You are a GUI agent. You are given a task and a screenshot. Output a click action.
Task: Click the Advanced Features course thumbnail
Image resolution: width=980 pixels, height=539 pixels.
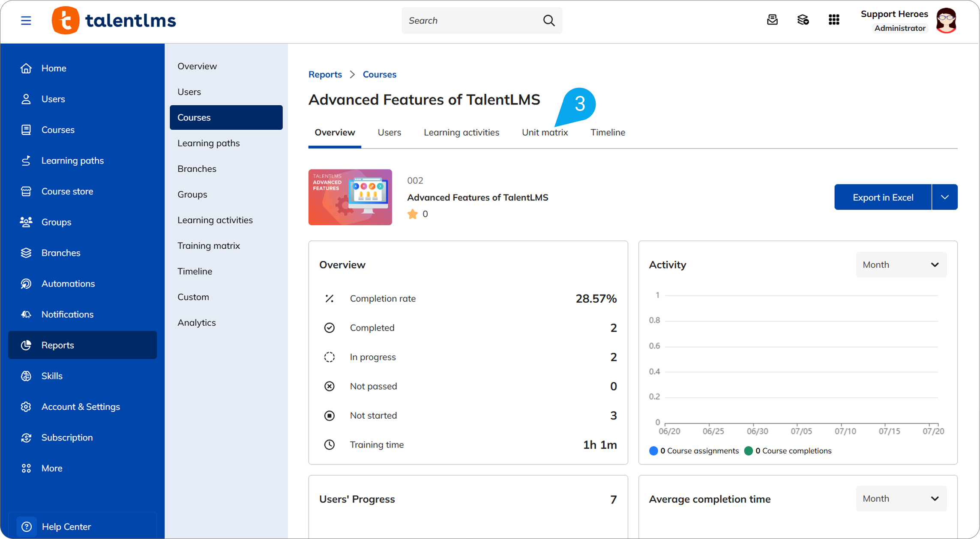tap(350, 197)
